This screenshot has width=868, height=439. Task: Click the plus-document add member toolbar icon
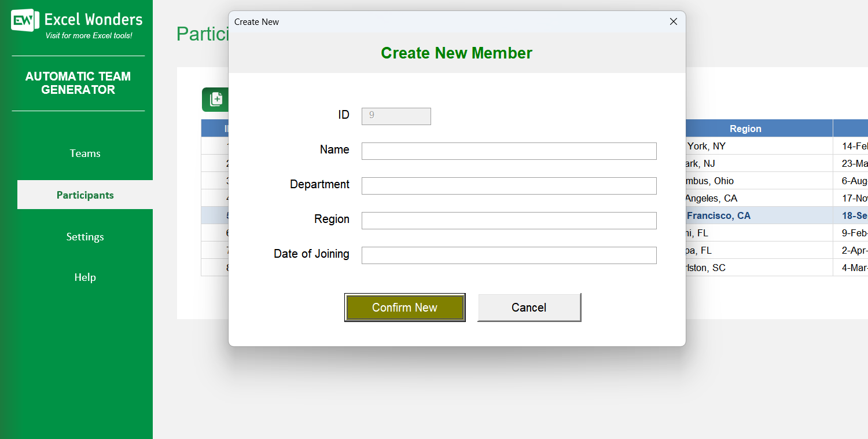[x=216, y=99]
